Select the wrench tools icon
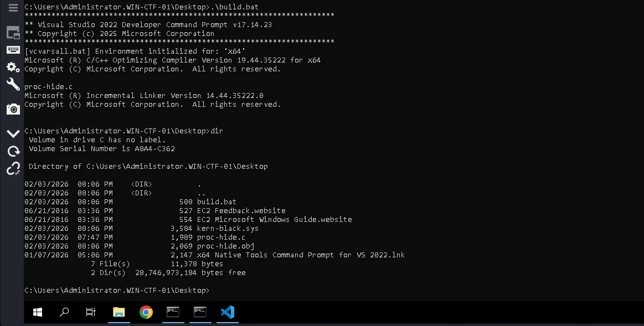The height and width of the screenshot is (326, 644). click(x=13, y=84)
